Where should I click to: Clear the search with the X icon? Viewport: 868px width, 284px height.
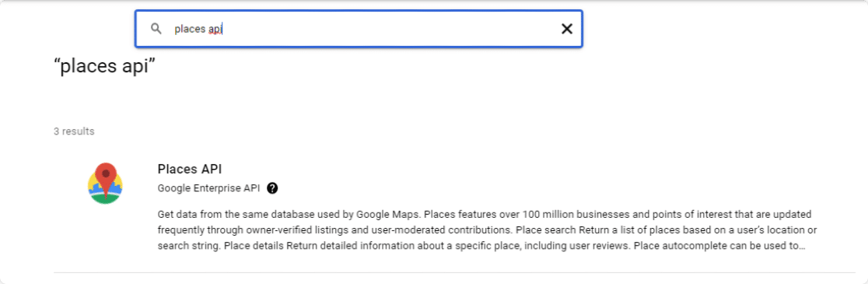click(x=567, y=29)
